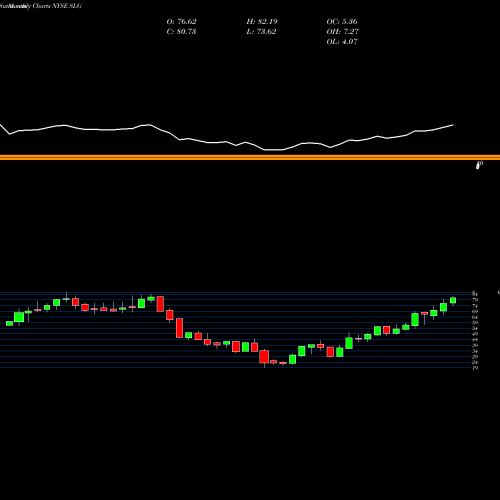This screenshot has height=500, width=500.
Task: Select the 'OH: 7.27' reading
Action: coord(342,32)
